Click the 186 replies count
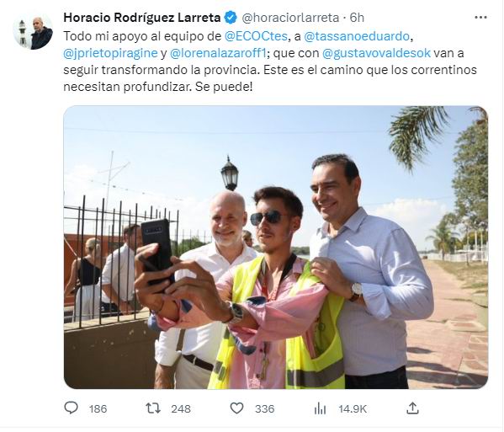The width and height of the screenshot is (504, 432). tap(98, 408)
